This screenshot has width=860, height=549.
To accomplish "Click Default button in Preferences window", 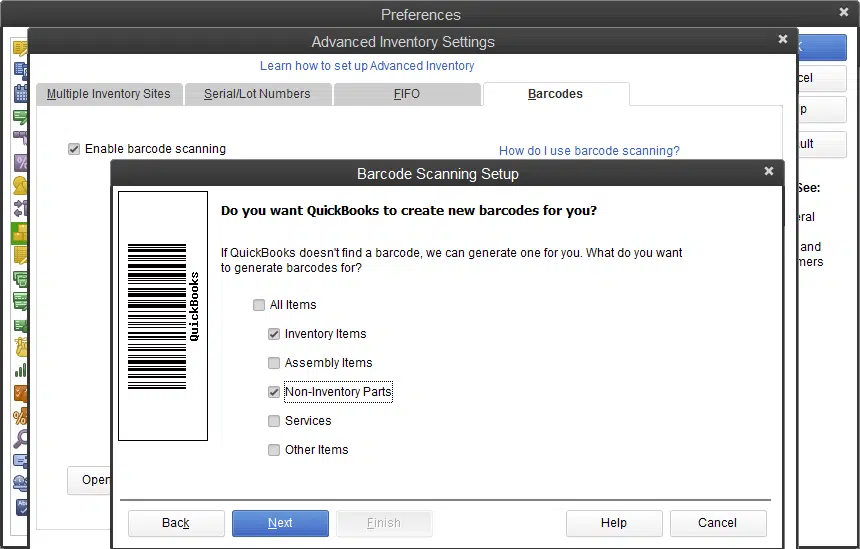I will (822, 144).
